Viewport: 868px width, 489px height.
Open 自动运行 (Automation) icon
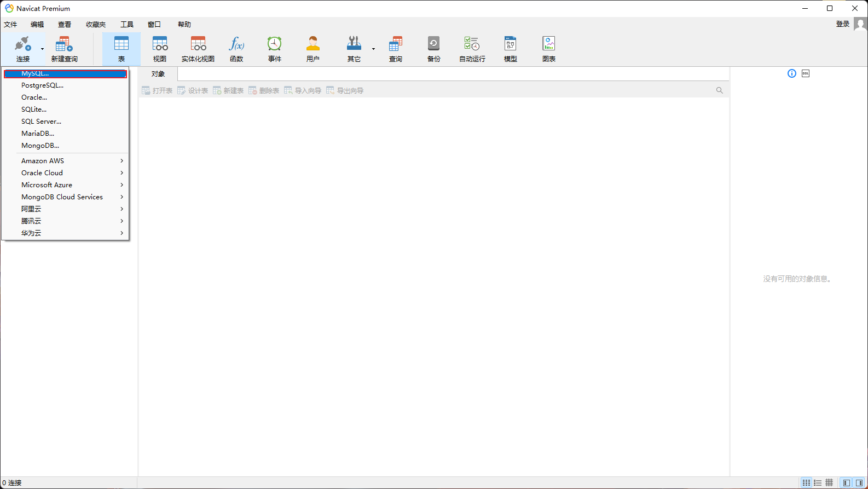(472, 49)
